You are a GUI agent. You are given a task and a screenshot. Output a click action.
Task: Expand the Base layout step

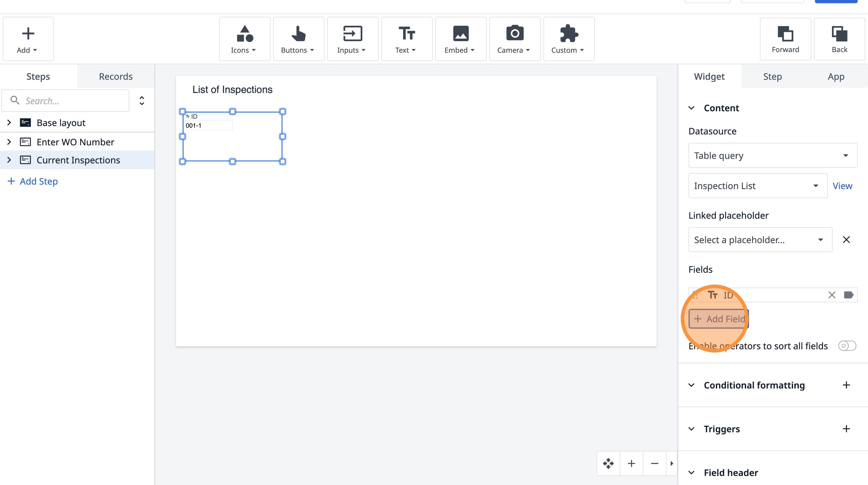click(x=9, y=123)
